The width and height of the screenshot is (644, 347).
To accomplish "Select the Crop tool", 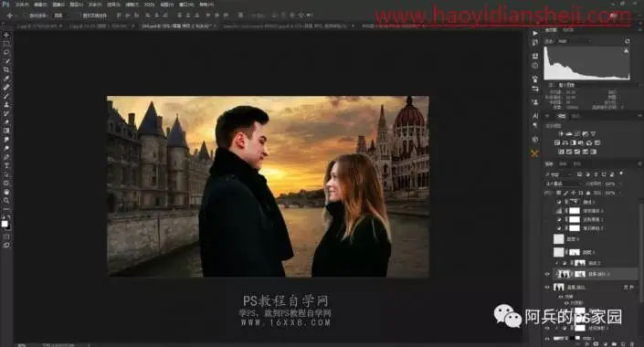I will pos(6,69).
